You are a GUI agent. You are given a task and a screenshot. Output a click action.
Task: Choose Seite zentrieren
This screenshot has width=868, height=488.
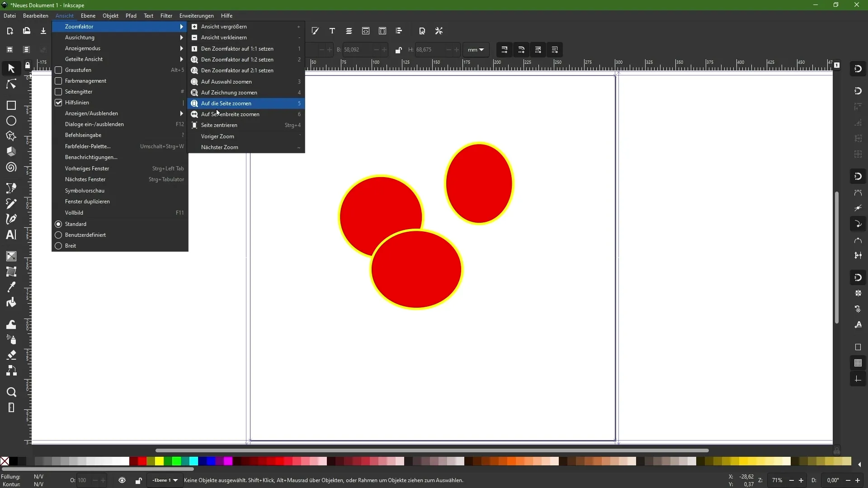pos(246,125)
